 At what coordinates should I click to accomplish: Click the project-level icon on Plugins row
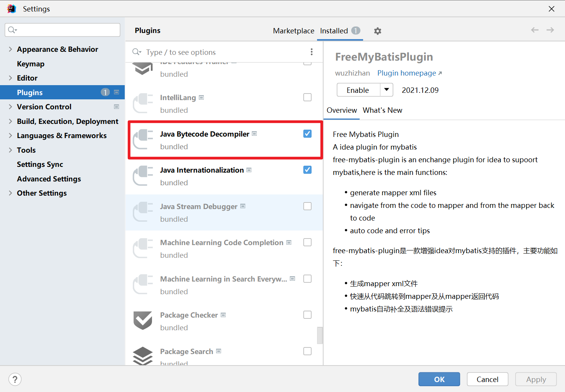click(x=116, y=92)
